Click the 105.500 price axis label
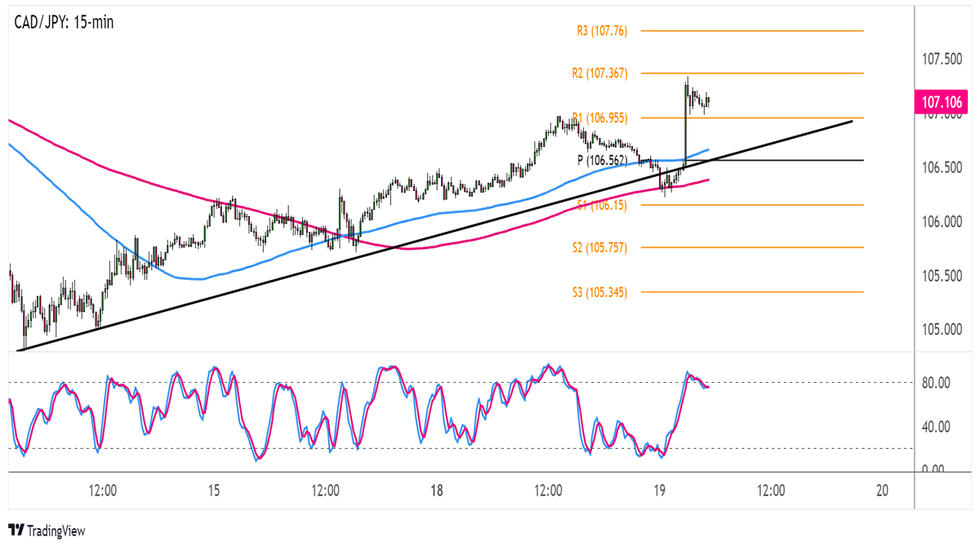 [x=943, y=276]
